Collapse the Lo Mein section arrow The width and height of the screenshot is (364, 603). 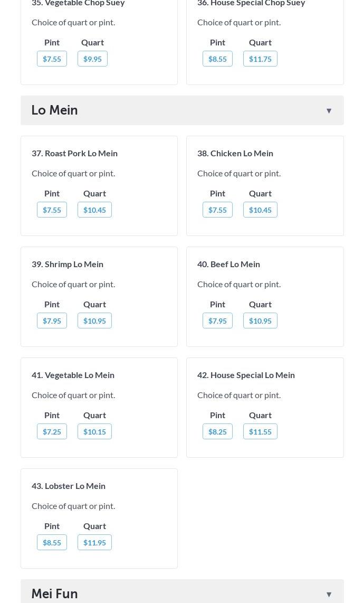pyautogui.click(x=329, y=110)
